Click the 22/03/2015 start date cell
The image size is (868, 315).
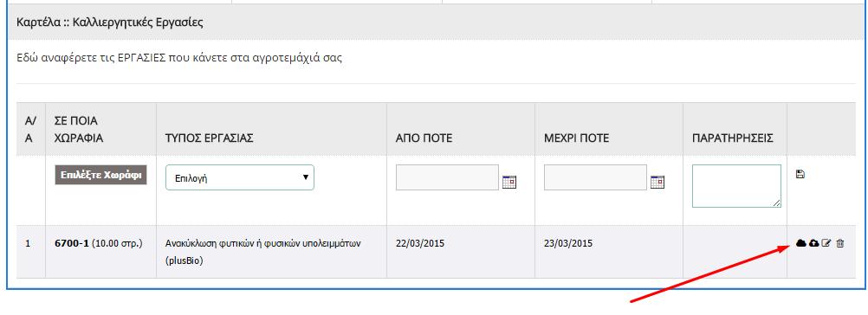point(420,243)
